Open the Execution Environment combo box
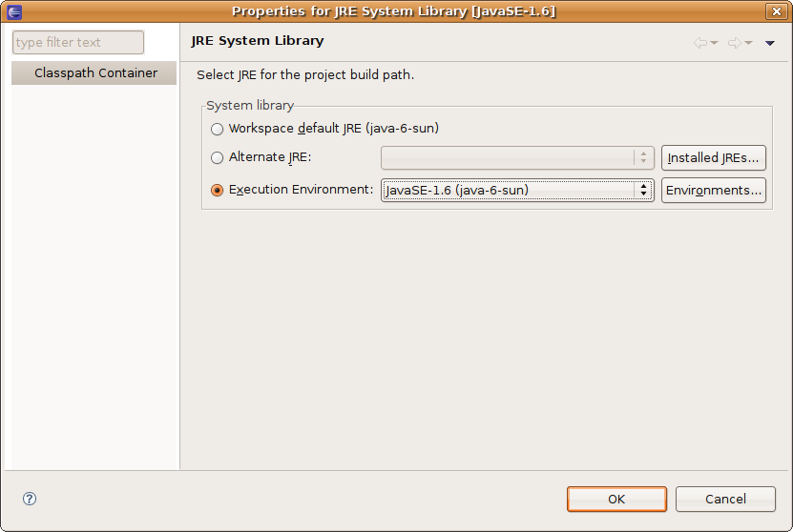The image size is (793, 532). click(516, 190)
